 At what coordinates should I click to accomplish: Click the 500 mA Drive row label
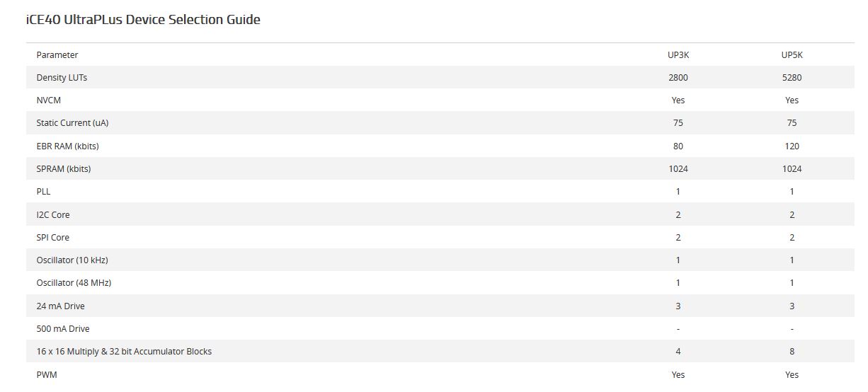(x=63, y=328)
